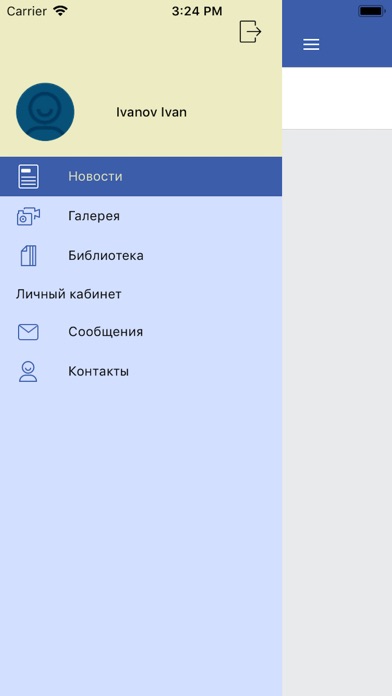
Task: Open the hamburger menu icon
Action: click(x=311, y=44)
